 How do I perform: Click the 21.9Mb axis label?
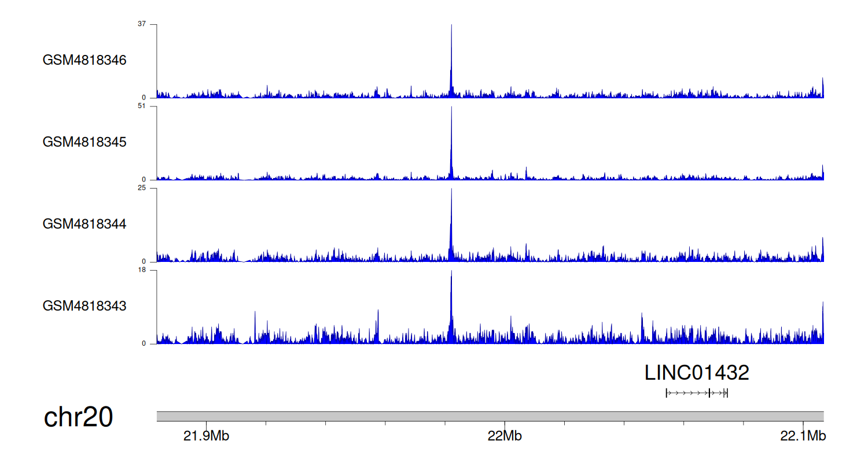(x=206, y=435)
